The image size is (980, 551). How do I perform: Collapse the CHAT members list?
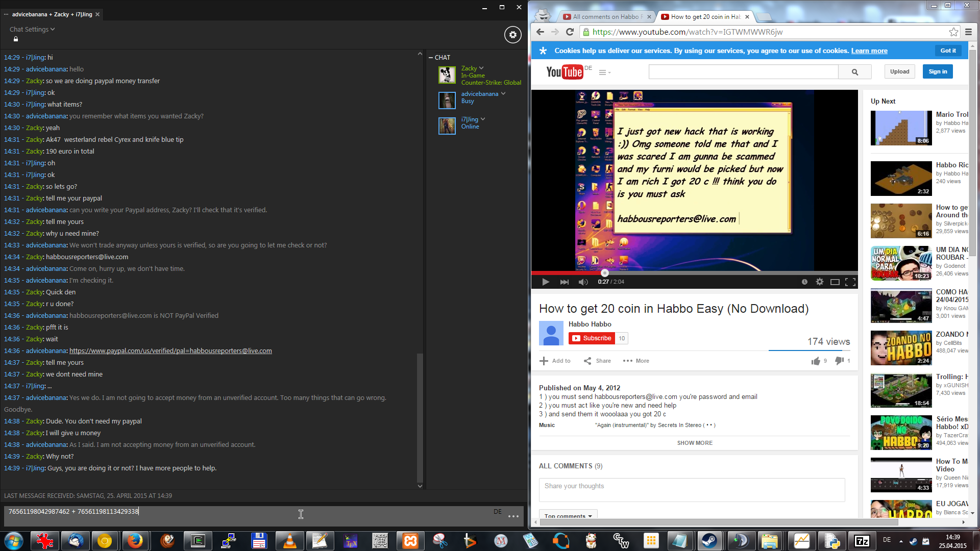(431, 58)
